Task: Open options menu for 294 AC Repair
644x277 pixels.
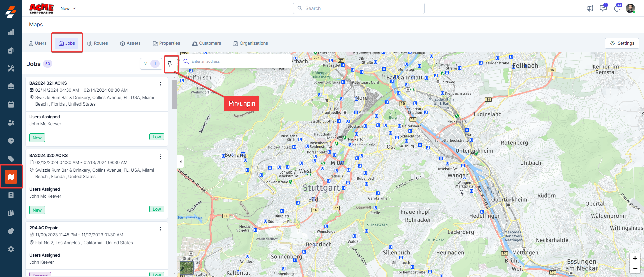Action: coord(160,229)
